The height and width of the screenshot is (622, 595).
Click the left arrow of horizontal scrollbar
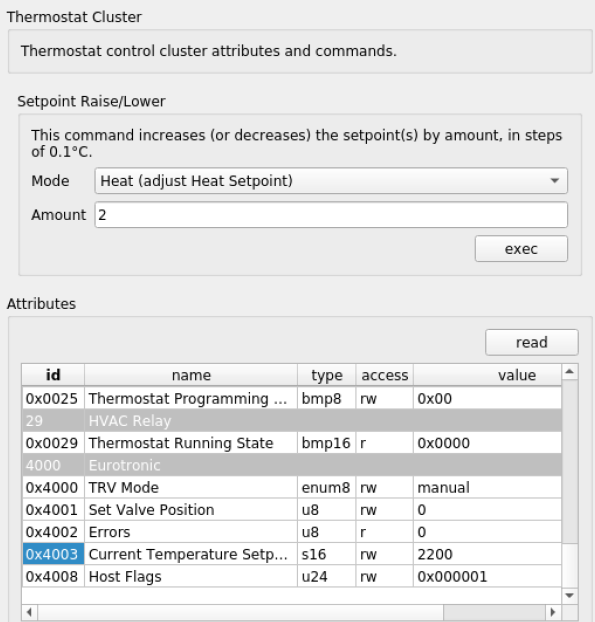(x=29, y=612)
